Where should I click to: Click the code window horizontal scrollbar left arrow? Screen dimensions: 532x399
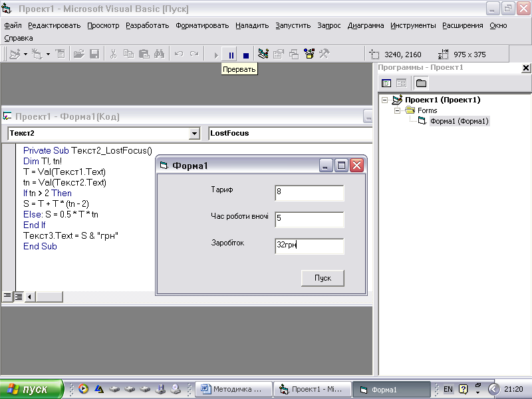pyautogui.click(x=30, y=297)
